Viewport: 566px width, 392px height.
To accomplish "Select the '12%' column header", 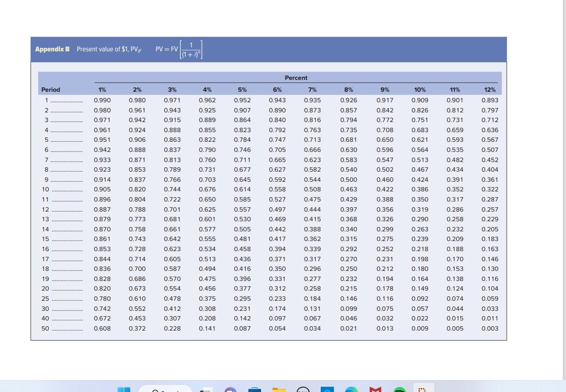I will [490, 90].
